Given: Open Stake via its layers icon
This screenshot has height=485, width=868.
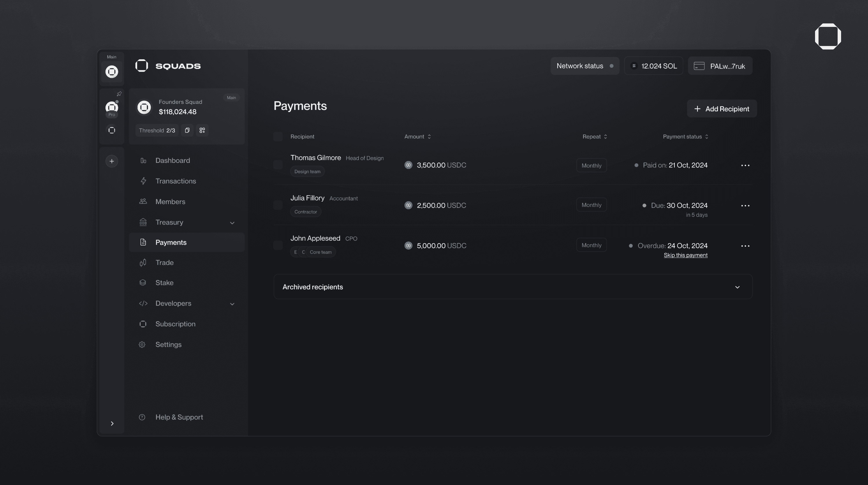Looking at the screenshot, I should coord(143,283).
